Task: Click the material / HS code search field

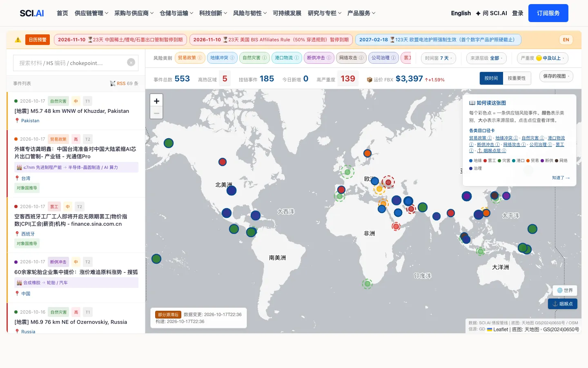Action: pyautogui.click(x=76, y=63)
